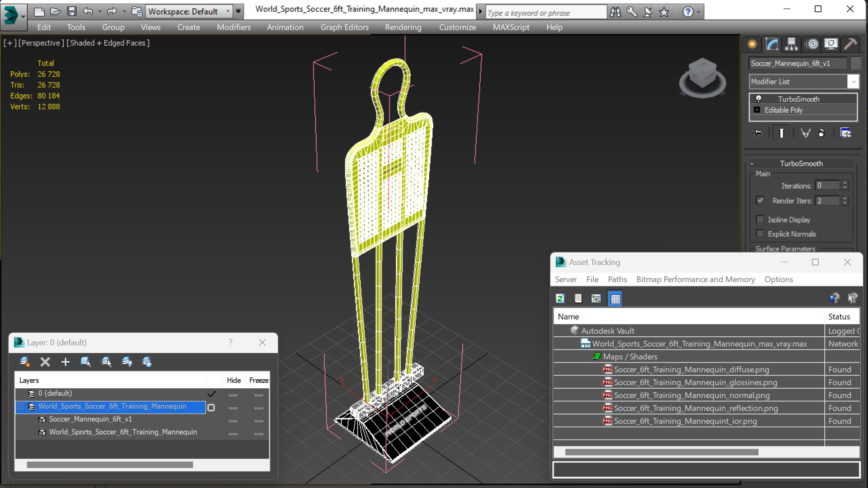Screen dimensions: 868x488
Task: Open Configure Modifier Sets icon
Action: tap(845, 133)
